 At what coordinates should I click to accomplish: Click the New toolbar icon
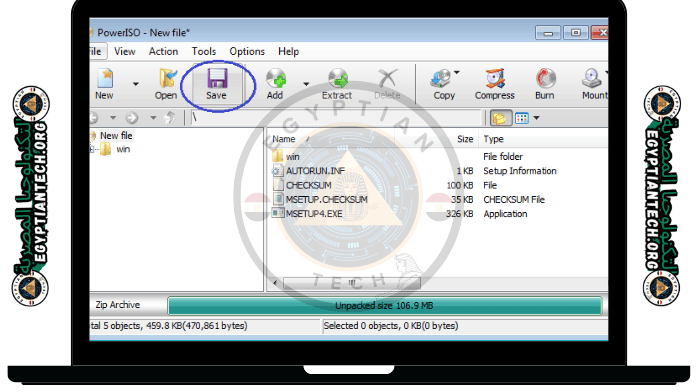(105, 84)
